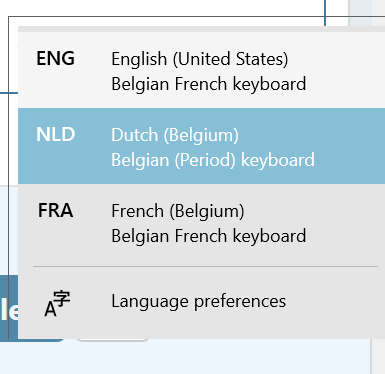This screenshot has width=385, height=374.
Task: Choose the Belgian (Period) keyboard line
Action: [x=213, y=160]
